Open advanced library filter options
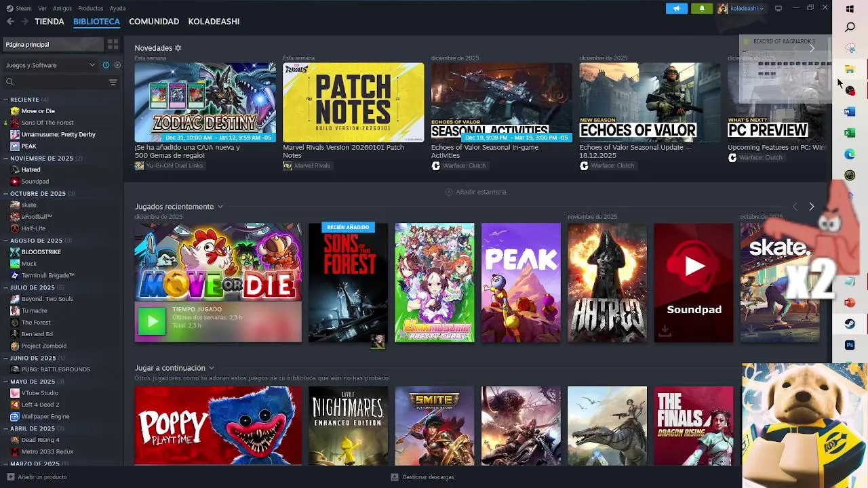Image resolution: width=868 pixels, height=488 pixels. click(113, 82)
